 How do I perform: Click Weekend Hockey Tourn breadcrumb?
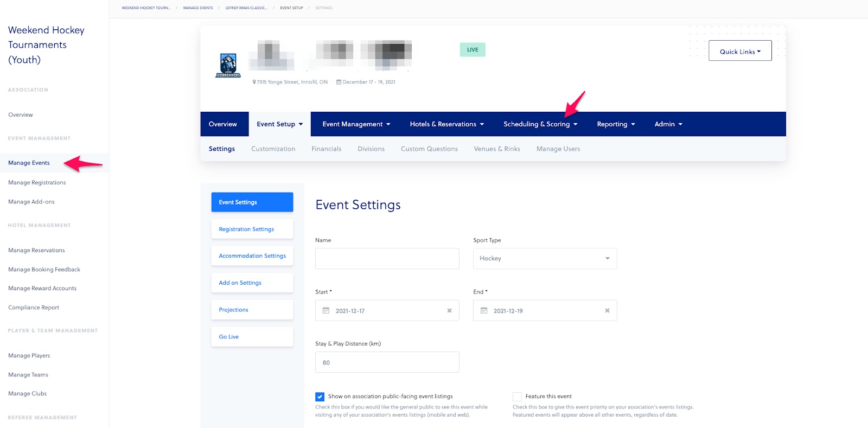coord(146,8)
